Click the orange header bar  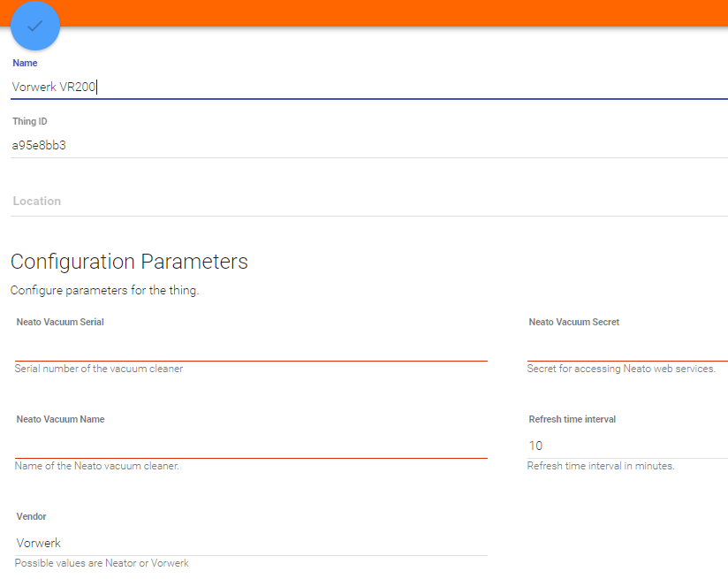point(398,12)
